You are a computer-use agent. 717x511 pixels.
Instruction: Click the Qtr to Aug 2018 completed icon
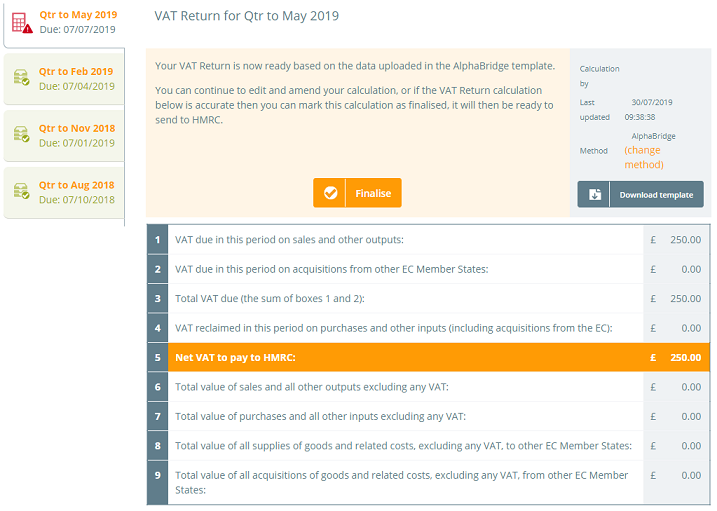[21, 191]
